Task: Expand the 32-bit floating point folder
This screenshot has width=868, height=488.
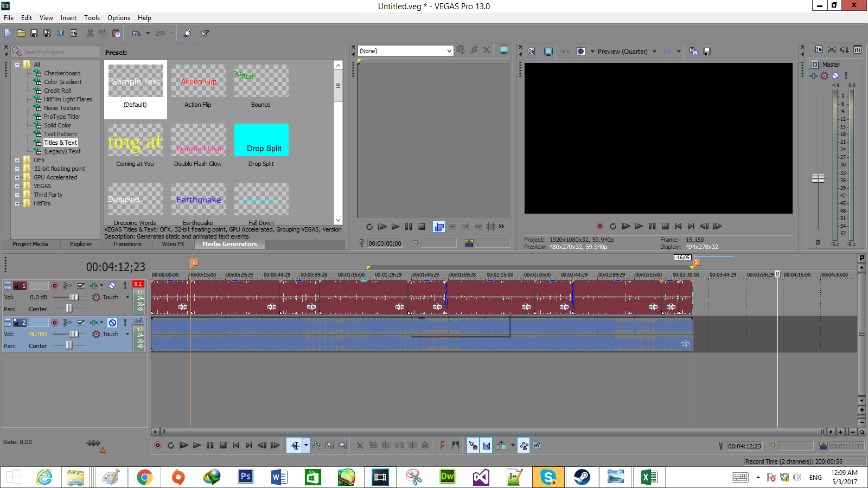Action: tap(17, 169)
